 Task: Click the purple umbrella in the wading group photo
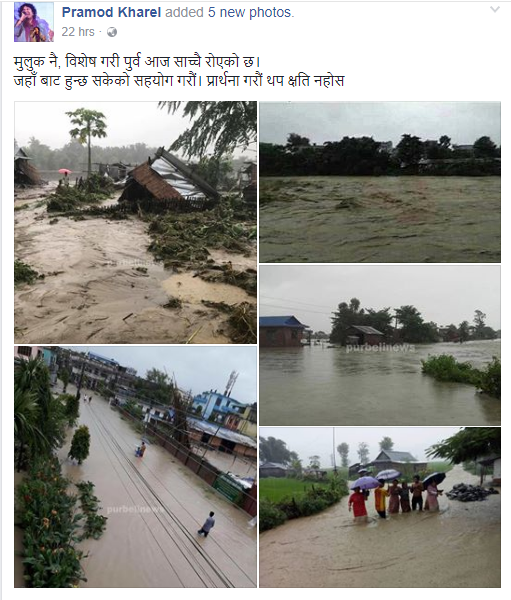(x=365, y=483)
